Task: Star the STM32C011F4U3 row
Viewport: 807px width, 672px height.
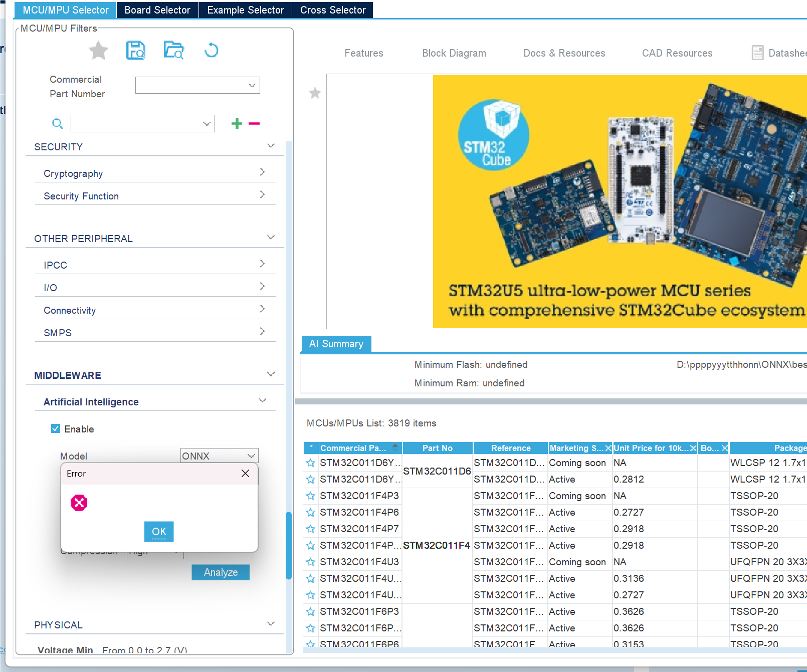Action: click(311, 562)
